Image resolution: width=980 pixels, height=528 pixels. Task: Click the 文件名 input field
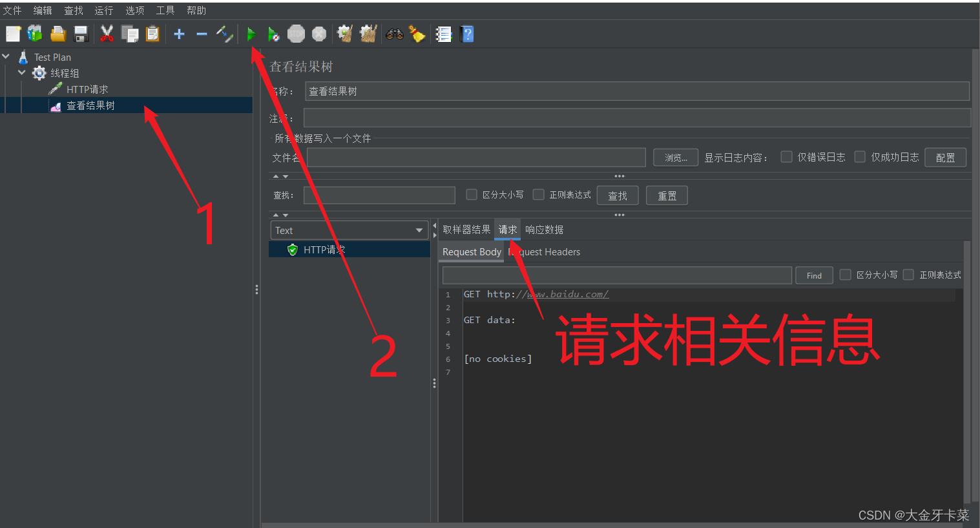pyautogui.click(x=476, y=157)
